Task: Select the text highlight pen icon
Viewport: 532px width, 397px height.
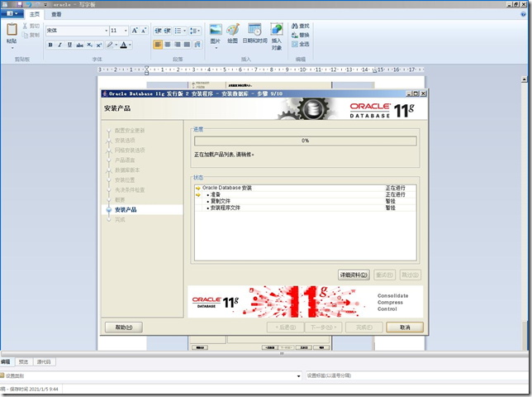Action: [110, 45]
